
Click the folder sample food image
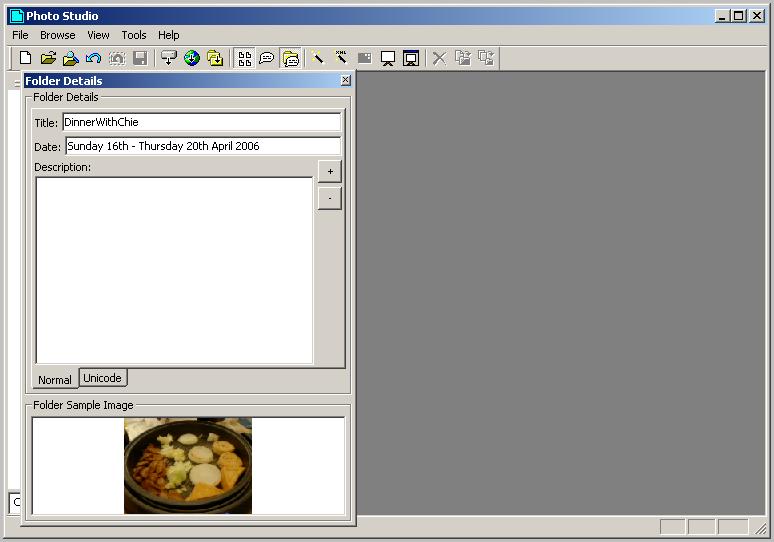tap(188, 466)
